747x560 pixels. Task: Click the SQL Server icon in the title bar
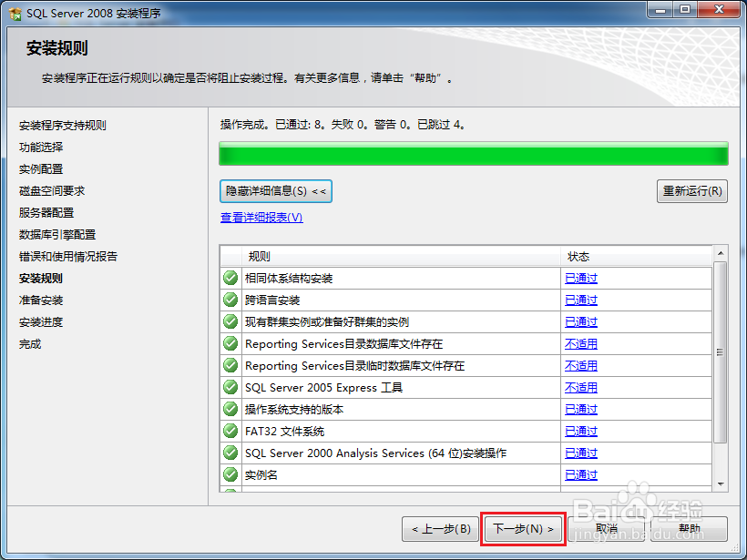click(x=13, y=10)
